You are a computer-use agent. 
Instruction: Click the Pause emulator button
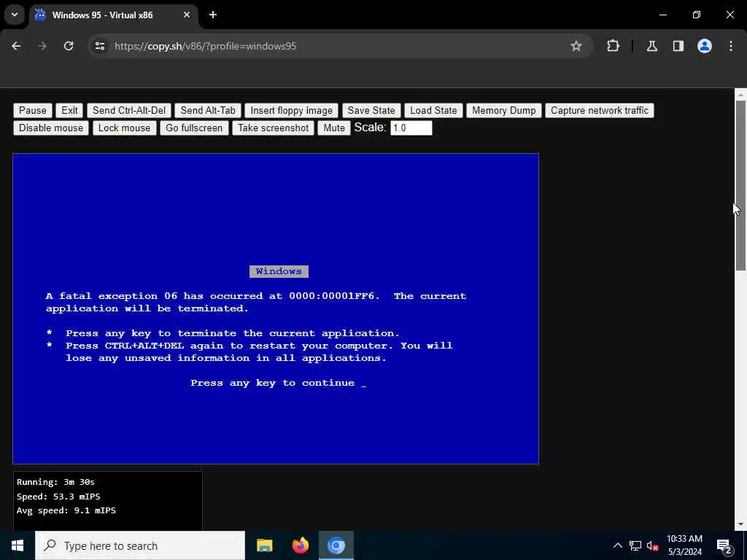(x=32, y=111)
